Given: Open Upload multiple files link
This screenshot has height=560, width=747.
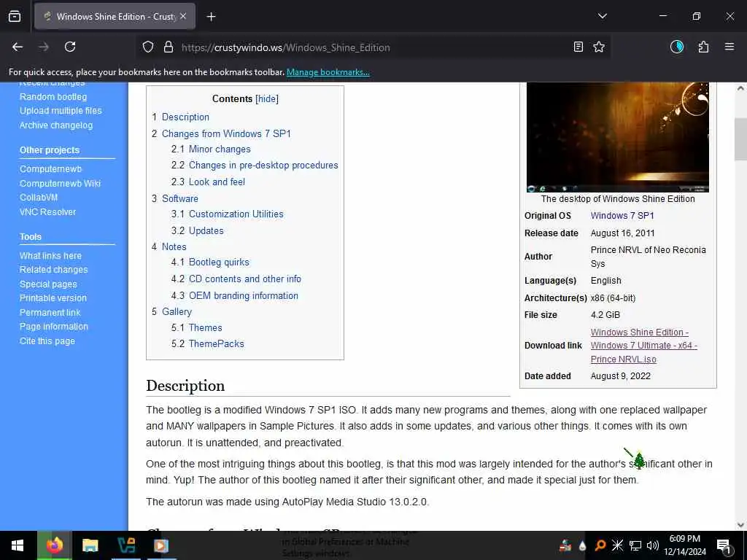Looking at the screenshot, I should 61,111.
